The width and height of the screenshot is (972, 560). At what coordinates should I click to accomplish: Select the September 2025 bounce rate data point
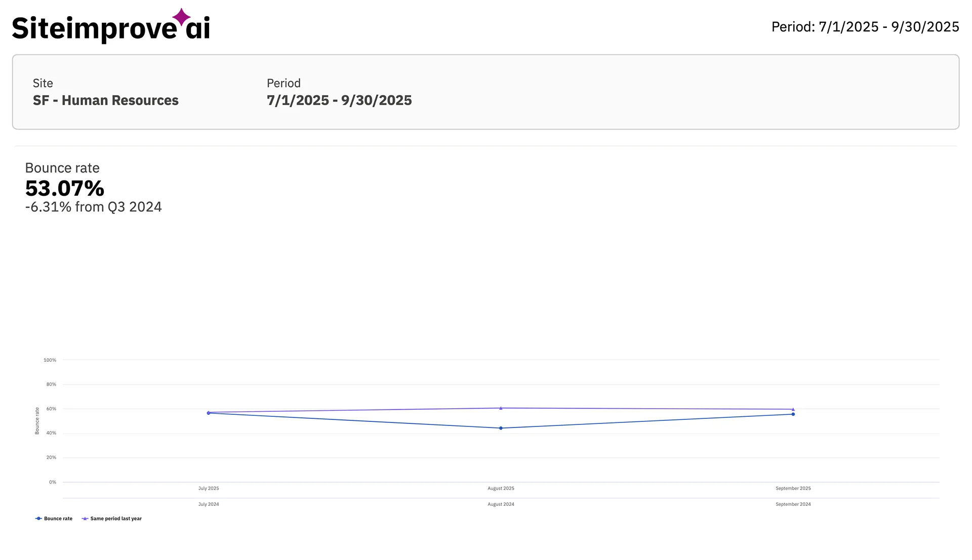793,414
